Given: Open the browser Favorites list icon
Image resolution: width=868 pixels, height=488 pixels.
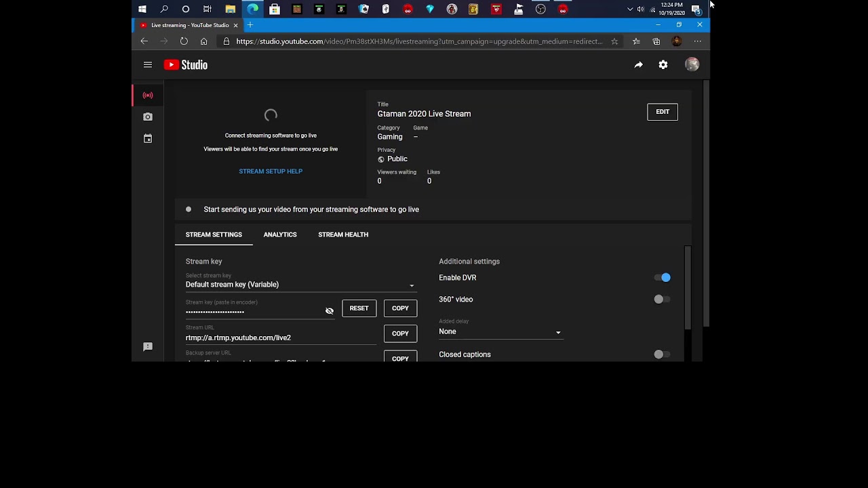Looking at the screenshot, I should (636, 41).
